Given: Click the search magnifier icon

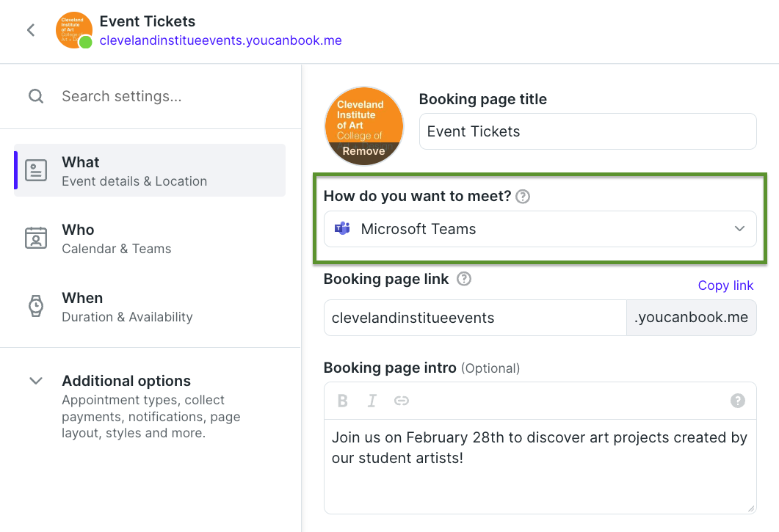Looking at the screenshot, I should click(x=36, y=96).
